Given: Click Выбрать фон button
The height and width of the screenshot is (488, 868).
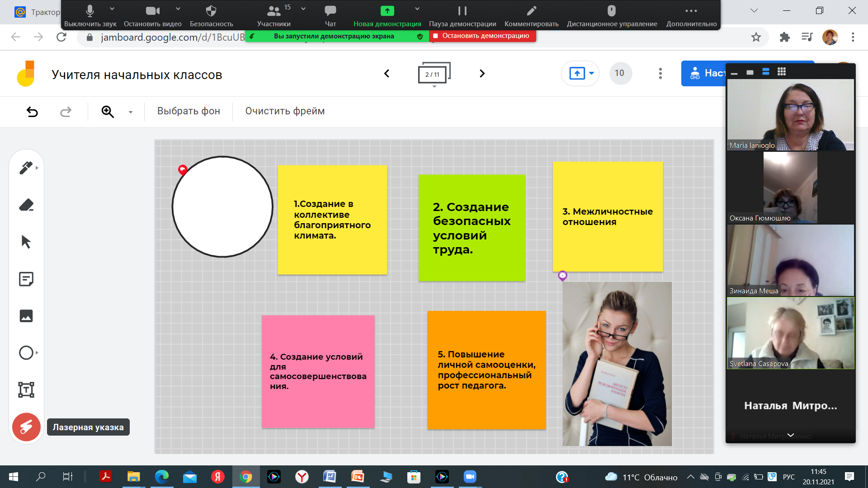Looking at the screenshot, I should pyautogui.click(x=189, y=111).
